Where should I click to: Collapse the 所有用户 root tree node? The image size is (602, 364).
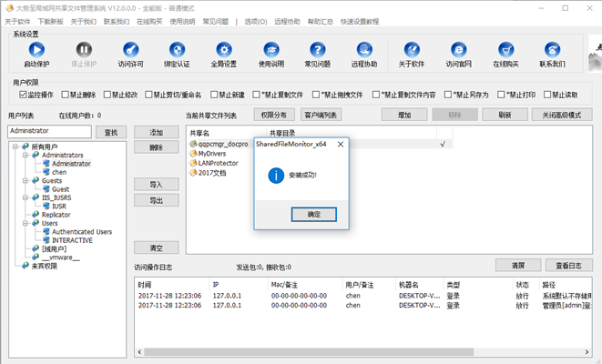point(13,147)
